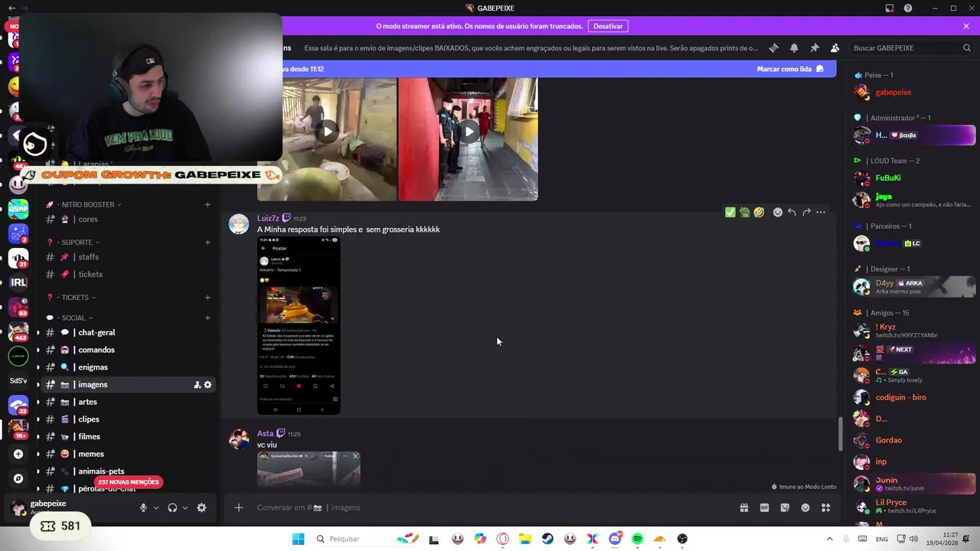
Task: Open File Explorer from the taskbar
Action: (525, 539)
